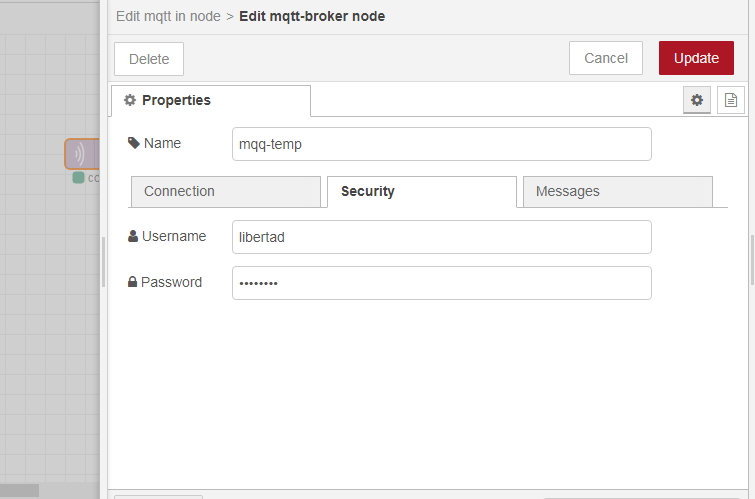
Task: Click the green status indicator below node
Action: (78, 178)
